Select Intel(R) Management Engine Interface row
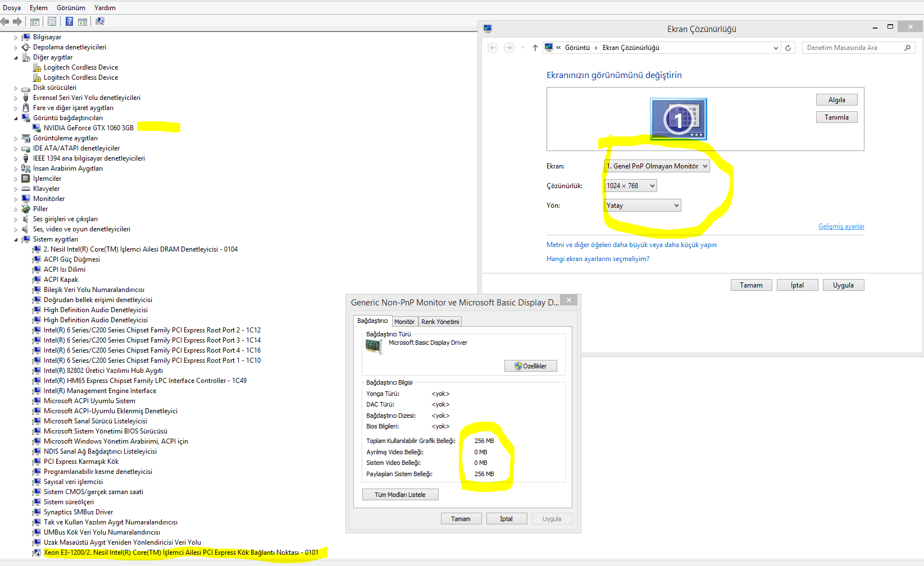 [100, 391]
